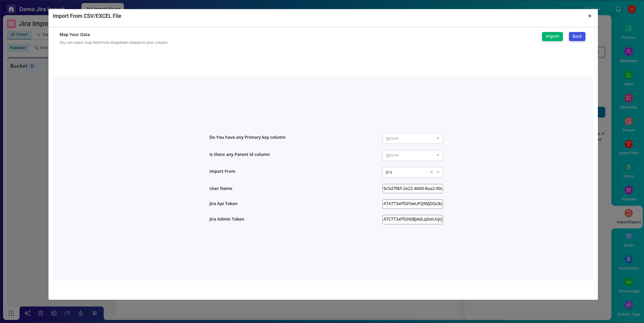
Task: Click the AI sparkle icon in bottom toolbar
Action: point(27,313)
